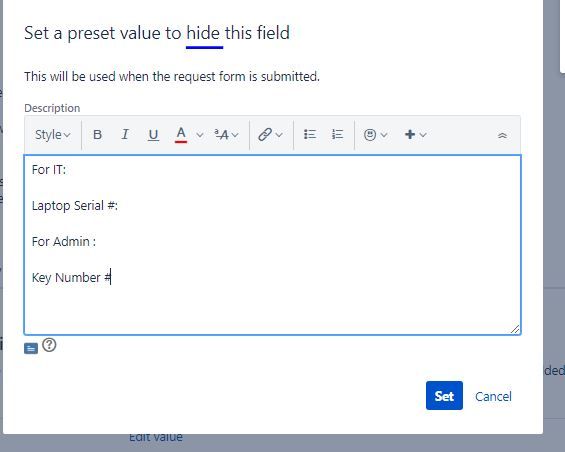Click the 'Laptop Serial #:' line
The height and width of the screenshot is (452, 565).
tap(75, 206)
